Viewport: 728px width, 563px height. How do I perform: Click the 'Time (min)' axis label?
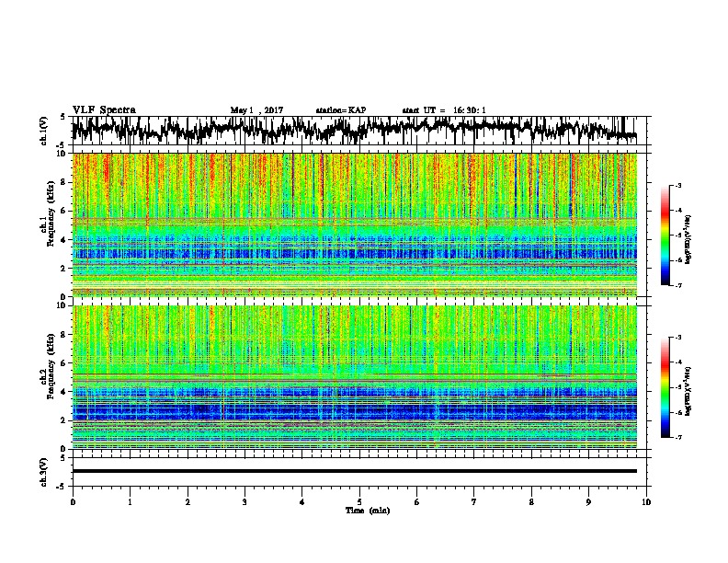(368, 511)
